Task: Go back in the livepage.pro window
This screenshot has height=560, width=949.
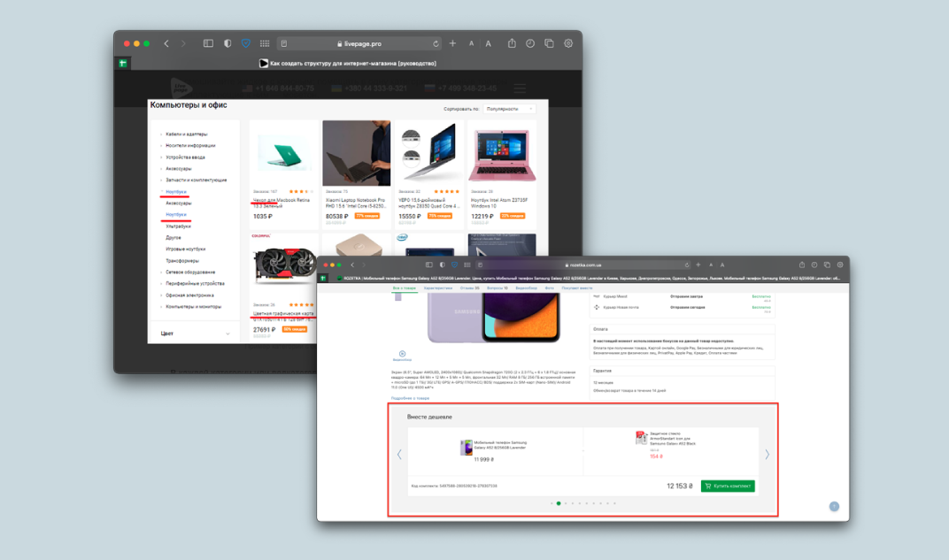Action: (x=166, y=43)
